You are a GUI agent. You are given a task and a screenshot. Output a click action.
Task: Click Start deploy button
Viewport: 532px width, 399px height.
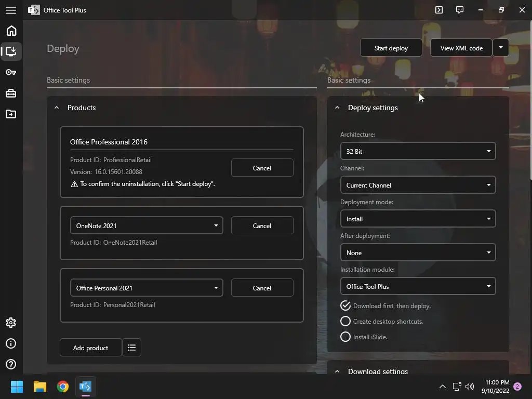tap(391, 48)
